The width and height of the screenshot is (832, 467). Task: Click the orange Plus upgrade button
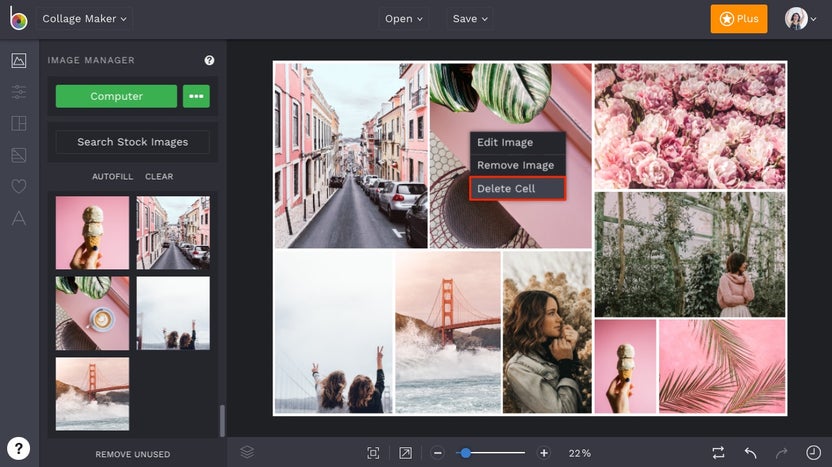(x=739, y=19)
